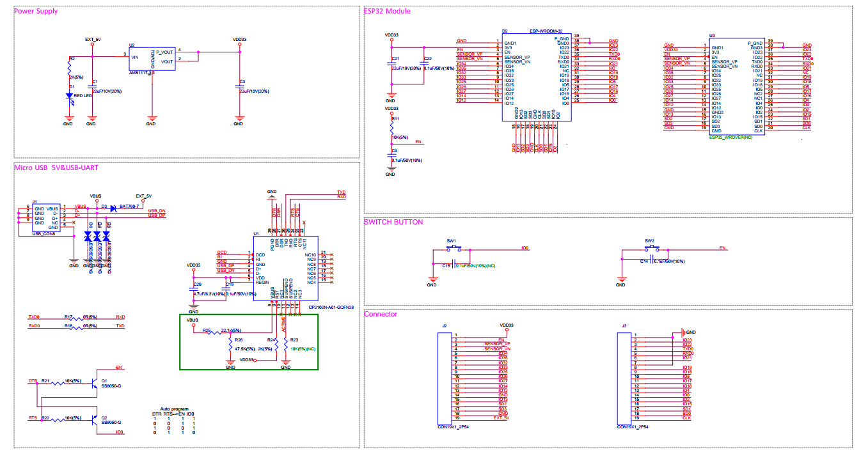Click the 'SWITCH BUTTON' section title
The image size is (868, 452).
tap(393, 222)
